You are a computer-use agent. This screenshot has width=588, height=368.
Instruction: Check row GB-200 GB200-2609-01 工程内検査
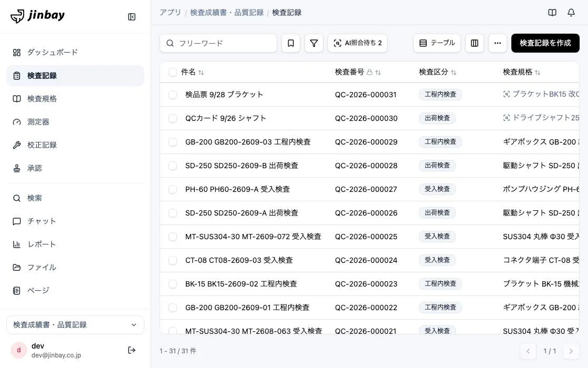[x=173, y=308]
